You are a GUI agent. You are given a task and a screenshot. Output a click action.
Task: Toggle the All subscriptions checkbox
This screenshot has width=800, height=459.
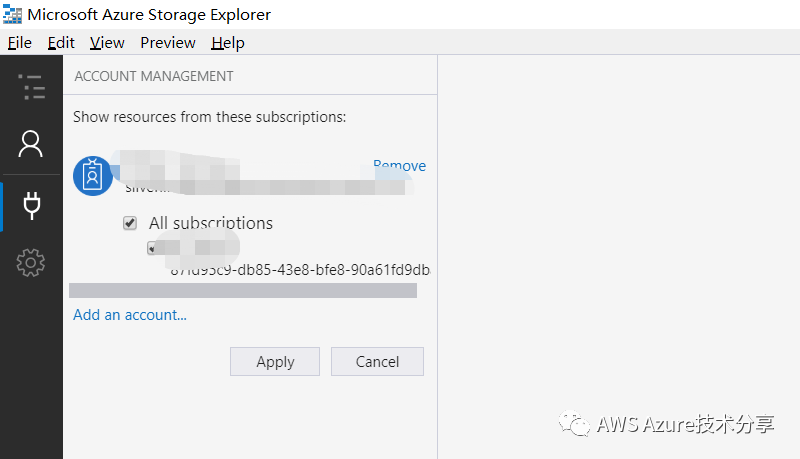(130, 223)
